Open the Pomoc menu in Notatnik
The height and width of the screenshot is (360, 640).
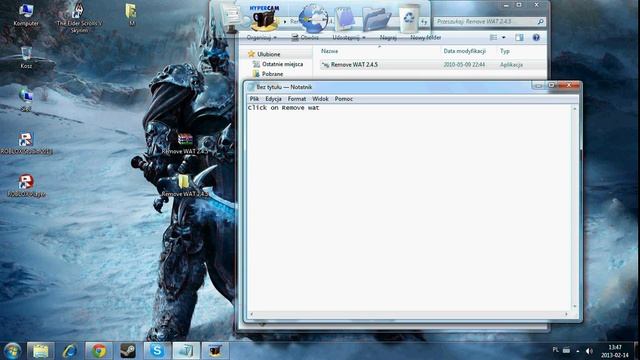(344, 99)
